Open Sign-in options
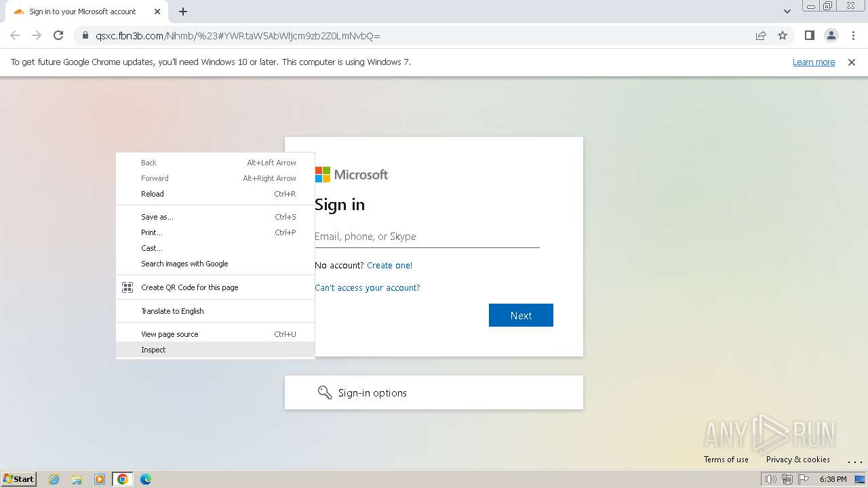868x488 pixels. coord(434,392)
